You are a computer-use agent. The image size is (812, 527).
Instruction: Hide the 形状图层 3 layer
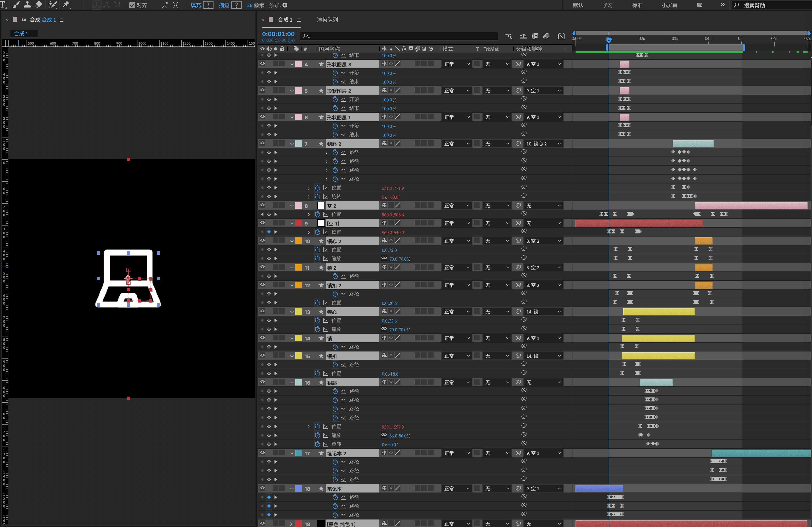click(262, 64)
